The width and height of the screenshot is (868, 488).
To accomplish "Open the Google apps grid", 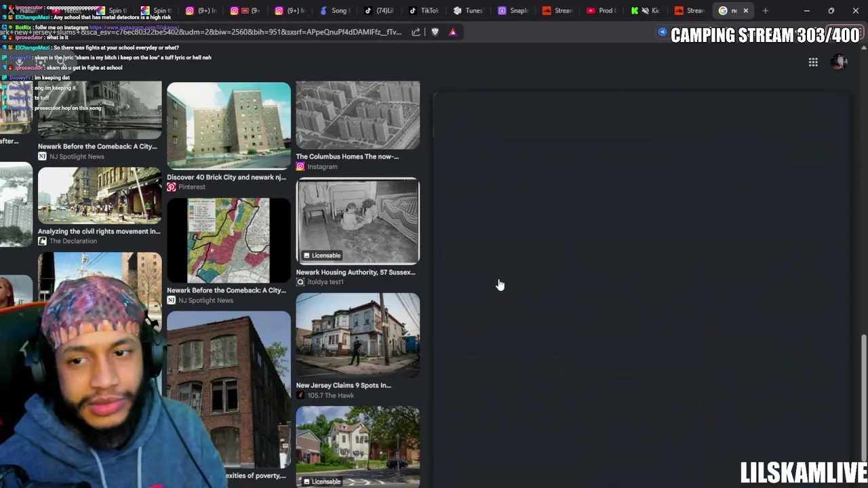I will point(813,62).
